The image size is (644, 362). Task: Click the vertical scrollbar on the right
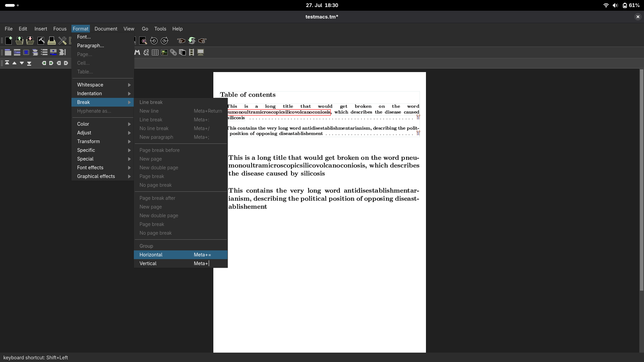click(x=641, y=180)
